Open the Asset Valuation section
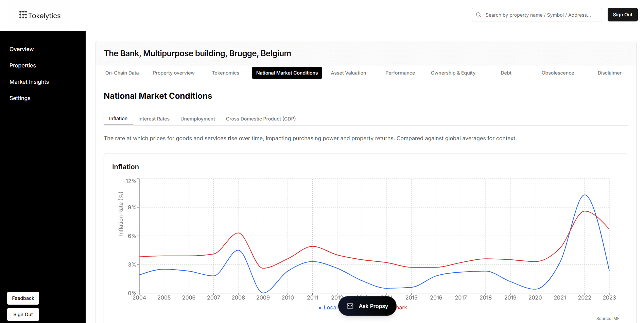 (348, 73)
